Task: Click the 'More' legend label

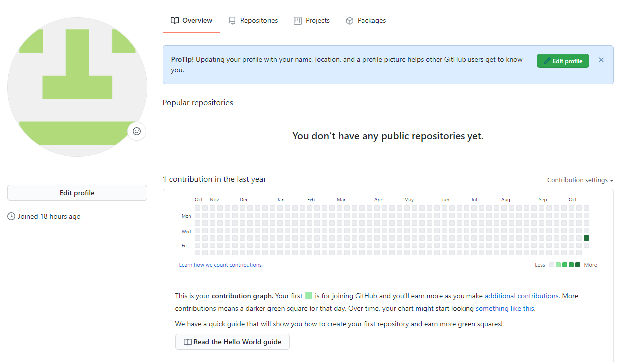Action: 591,265
